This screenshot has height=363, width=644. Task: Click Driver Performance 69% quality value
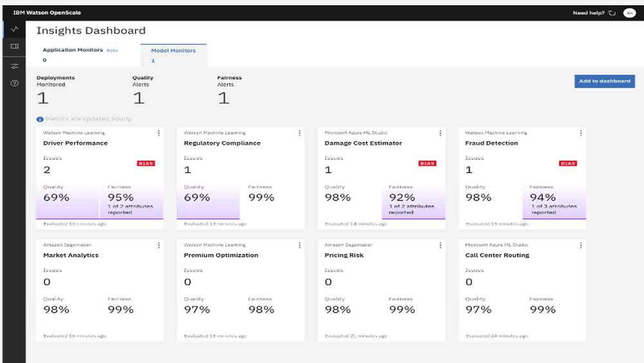[56, 198]
